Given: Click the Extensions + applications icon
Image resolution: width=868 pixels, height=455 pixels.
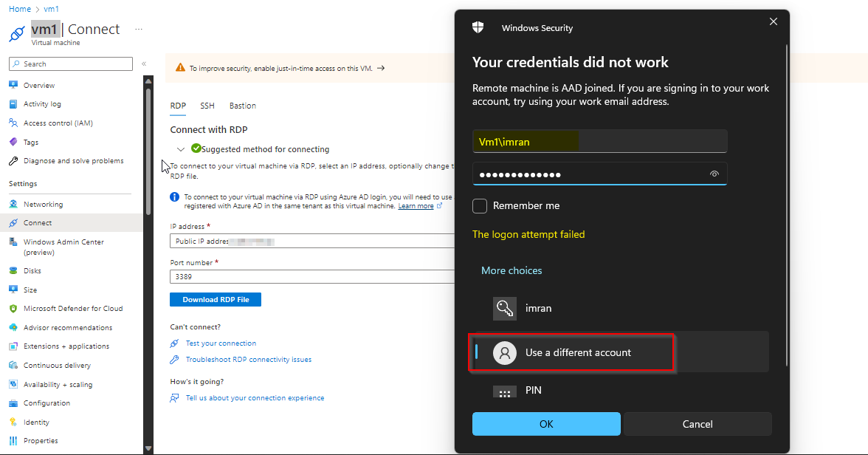Looking at the screenshot, I should pyautogui.click(x=13, y=346).
